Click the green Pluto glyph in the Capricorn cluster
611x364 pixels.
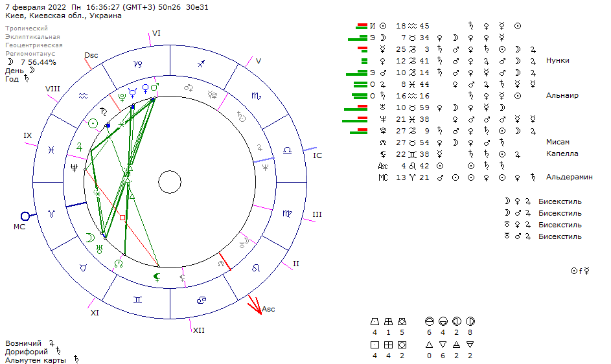(122, 97)
